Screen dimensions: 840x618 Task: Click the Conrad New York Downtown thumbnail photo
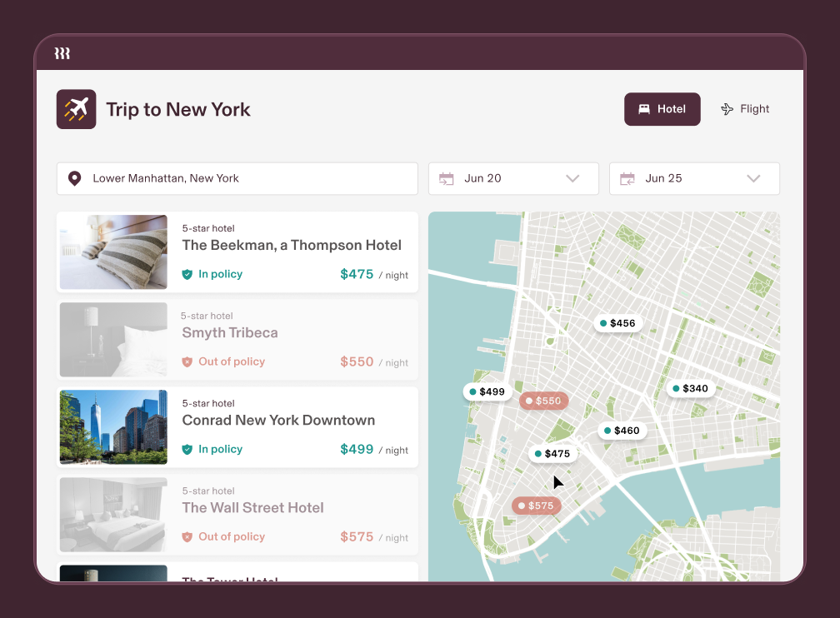(x=112, y=427)
